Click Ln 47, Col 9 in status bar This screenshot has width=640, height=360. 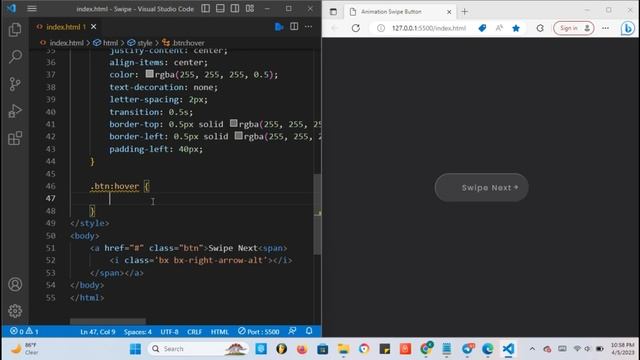tap(98, 332)
